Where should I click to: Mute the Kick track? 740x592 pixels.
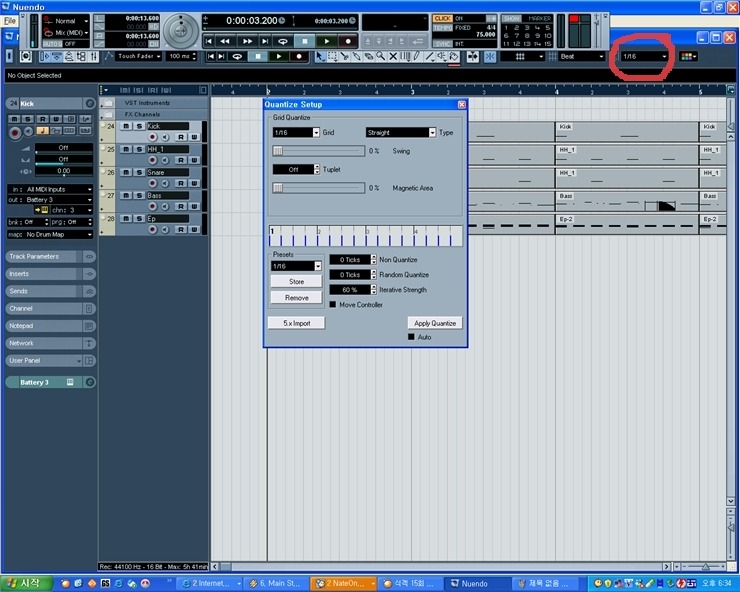pos(126,127)
